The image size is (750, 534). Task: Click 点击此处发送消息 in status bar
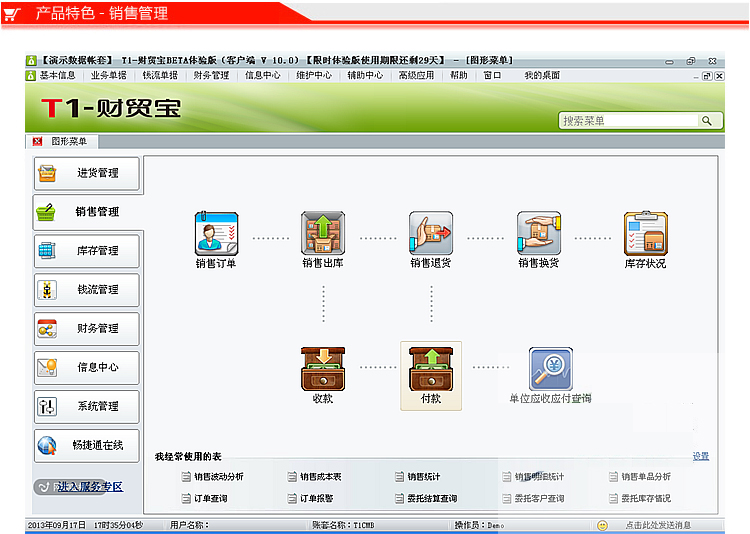click(x=658, y=525)
